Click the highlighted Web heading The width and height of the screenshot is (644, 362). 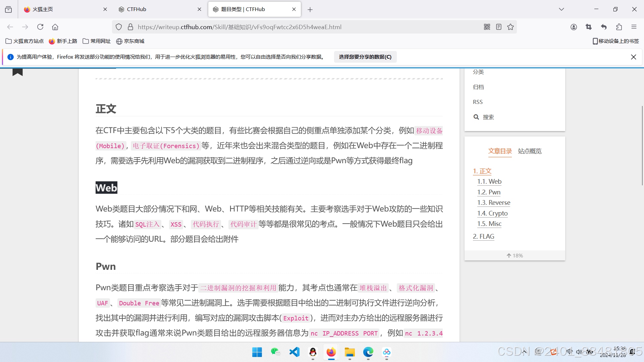pyautogui.click(x=106, y=188)
